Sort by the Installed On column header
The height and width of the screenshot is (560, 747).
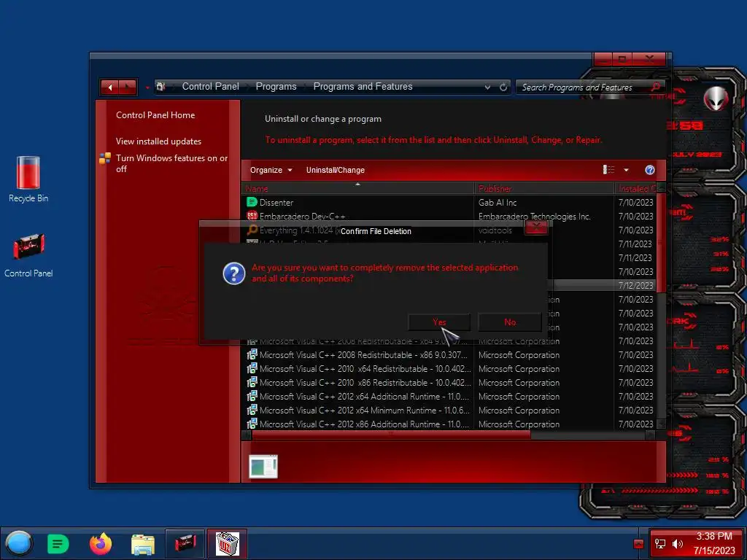[x=635, y=189]
